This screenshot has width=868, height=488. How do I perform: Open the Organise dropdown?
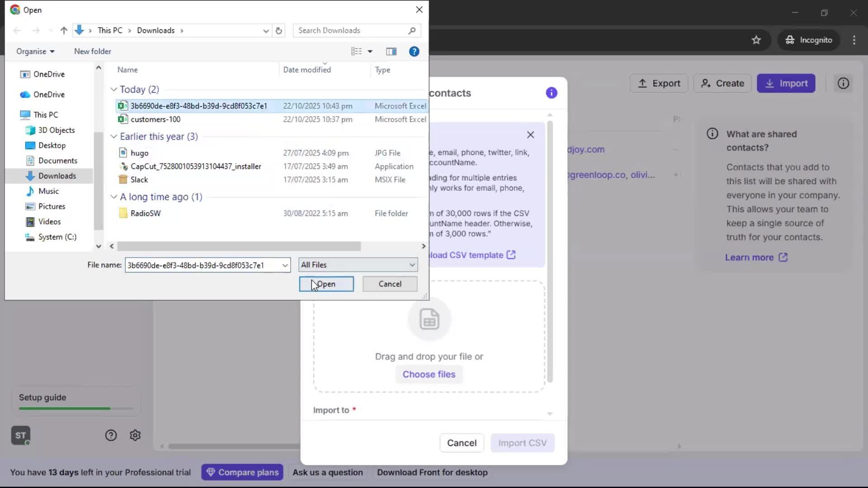35,51
